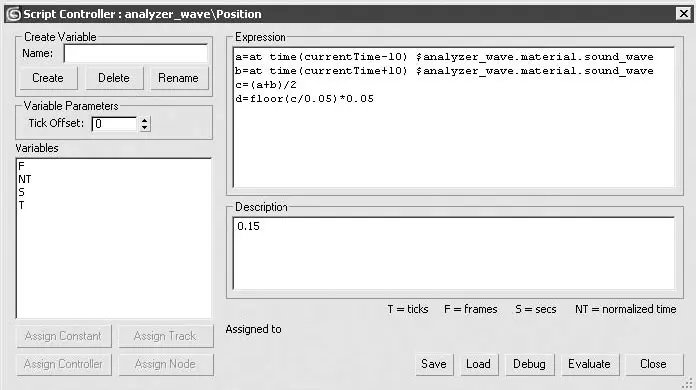Click the Evaluate button
This screenshot has width=696, height=390.
click(x=589, y=364)
